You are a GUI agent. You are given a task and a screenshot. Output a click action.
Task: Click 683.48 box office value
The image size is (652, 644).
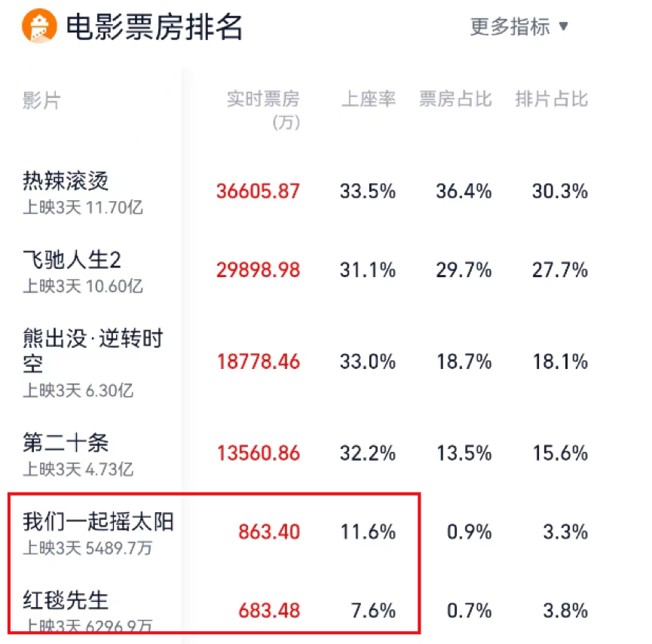point(269,611)
